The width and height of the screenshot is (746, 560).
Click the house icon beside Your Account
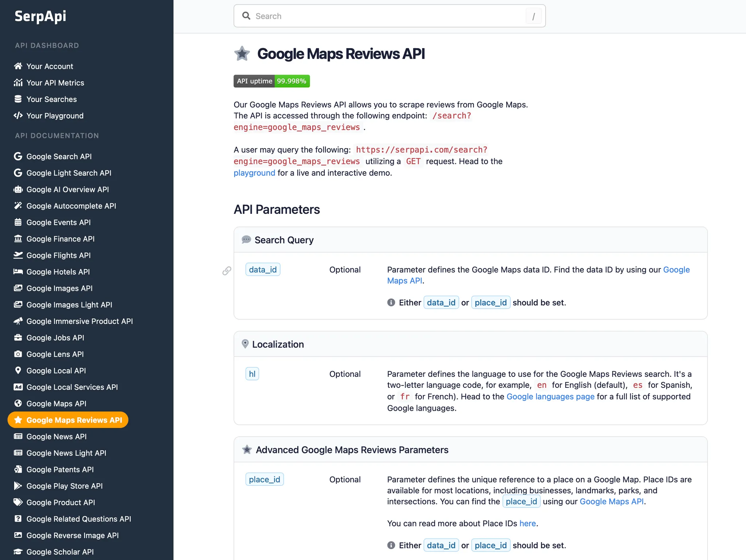tap(18, 66)
